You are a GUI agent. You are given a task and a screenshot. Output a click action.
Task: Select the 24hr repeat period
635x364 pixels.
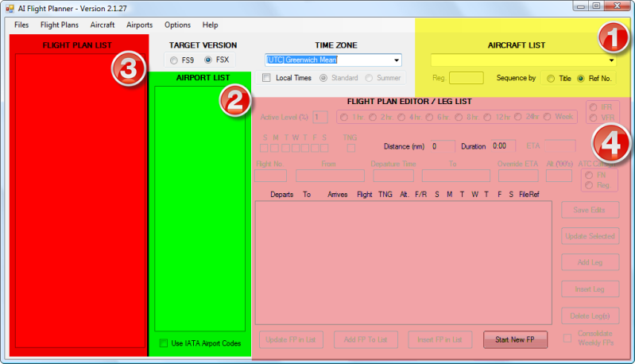pyautogui.click(x=518, y=117)
